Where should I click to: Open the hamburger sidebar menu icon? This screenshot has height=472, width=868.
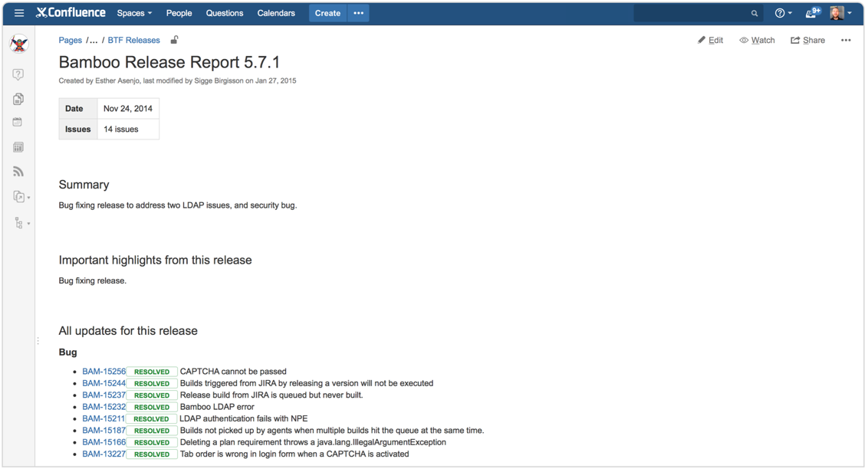19,13
